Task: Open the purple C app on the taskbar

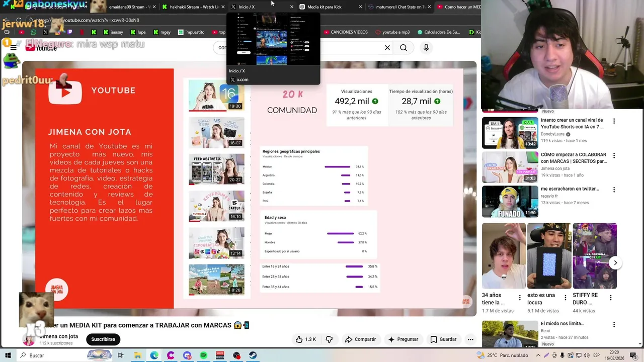Action: point(171,355)
